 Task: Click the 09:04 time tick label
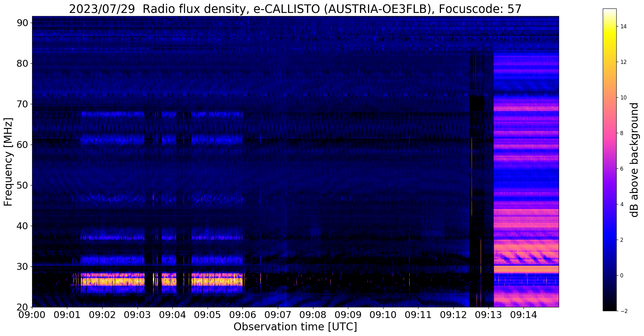point(172,314)
